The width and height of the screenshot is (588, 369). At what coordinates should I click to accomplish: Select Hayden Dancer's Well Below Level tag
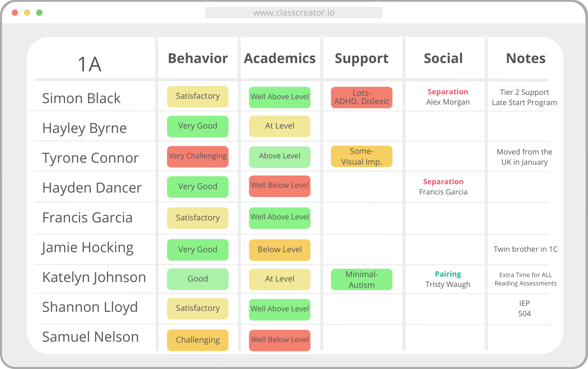280,186
